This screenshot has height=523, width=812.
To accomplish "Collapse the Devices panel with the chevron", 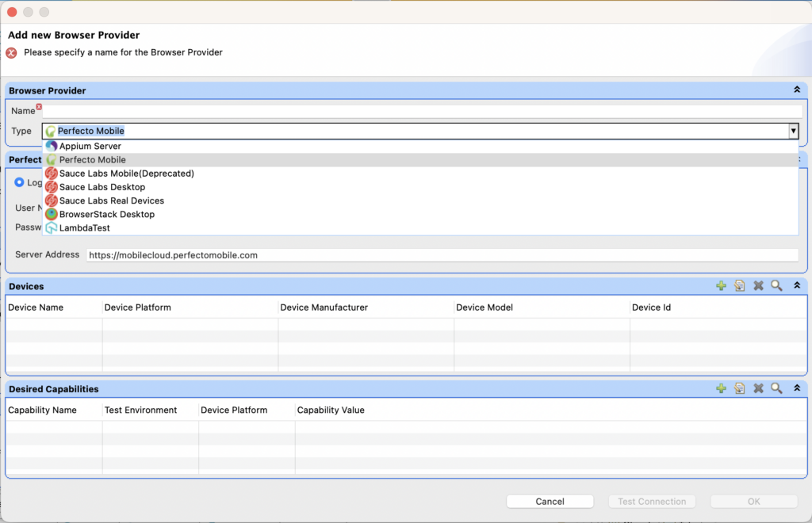I will [799, 285].
